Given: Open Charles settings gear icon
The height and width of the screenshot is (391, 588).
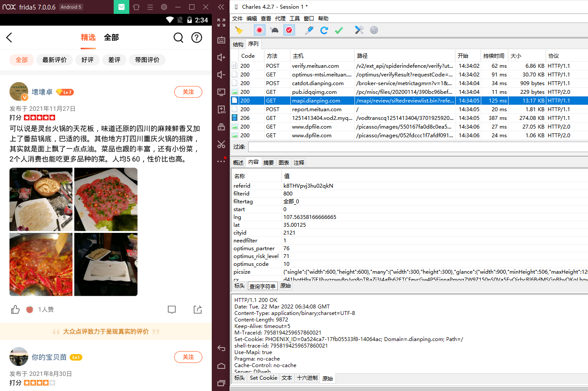Looking at the screenshot, I should tap(374, 30).
